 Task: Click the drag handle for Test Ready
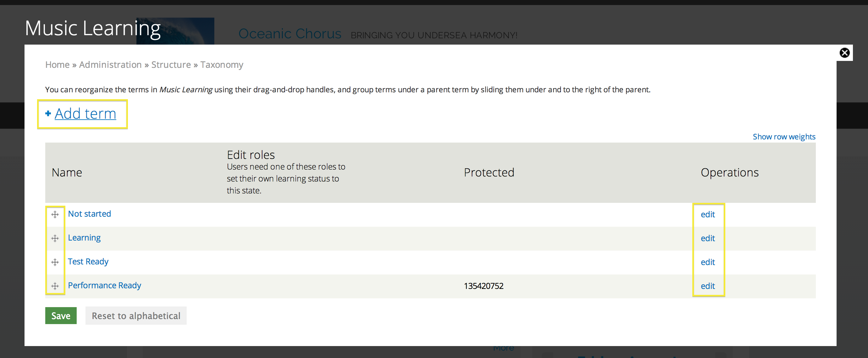(55, 262)
